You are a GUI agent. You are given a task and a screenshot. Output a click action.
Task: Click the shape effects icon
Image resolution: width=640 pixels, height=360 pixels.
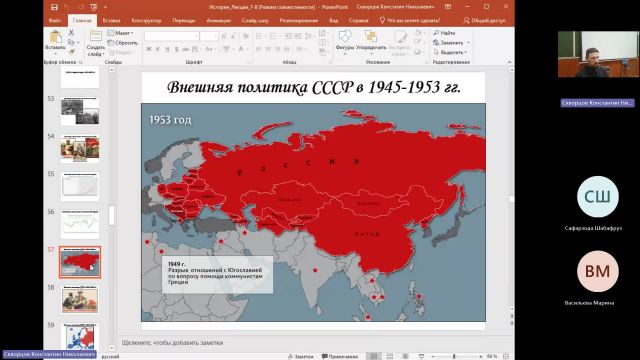coord(418,52)
